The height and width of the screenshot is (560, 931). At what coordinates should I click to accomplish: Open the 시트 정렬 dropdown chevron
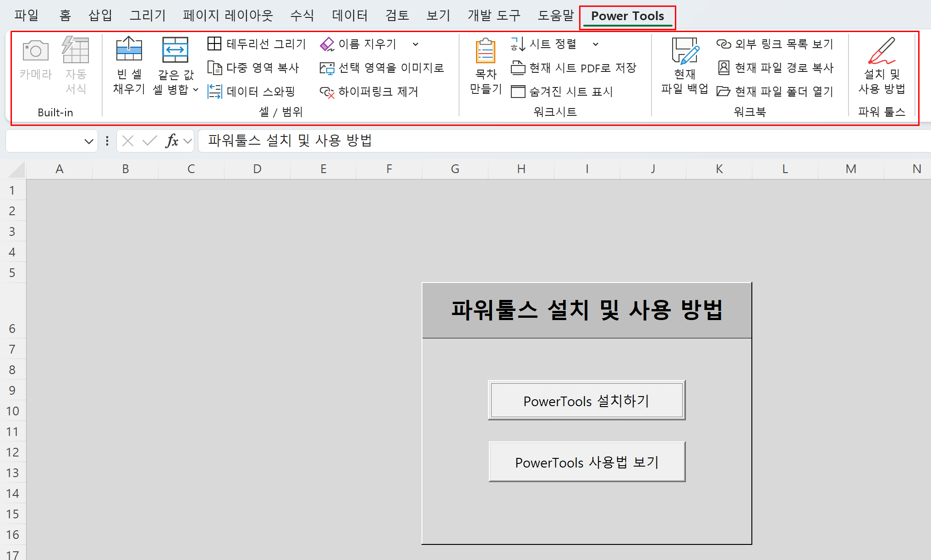[596, 44]
